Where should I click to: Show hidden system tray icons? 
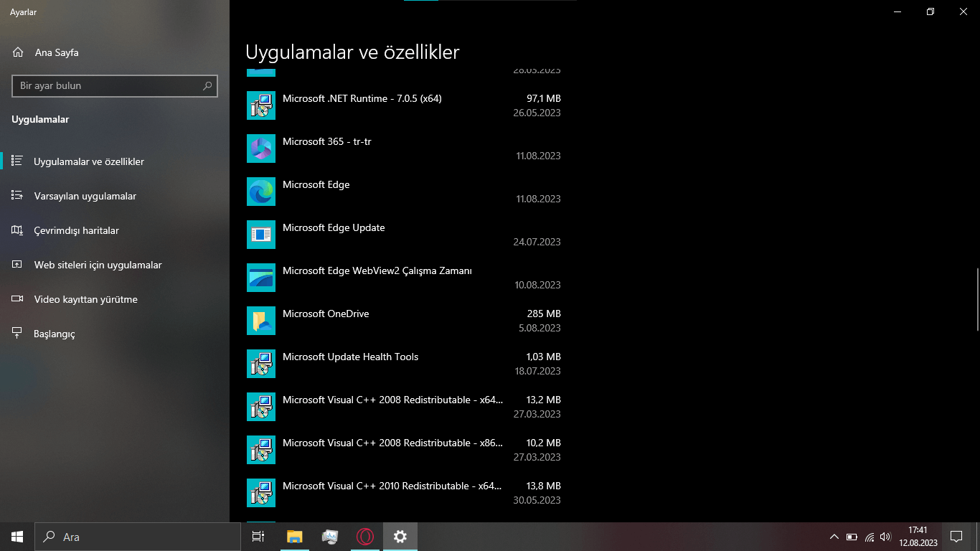click(x=834, y=537)
